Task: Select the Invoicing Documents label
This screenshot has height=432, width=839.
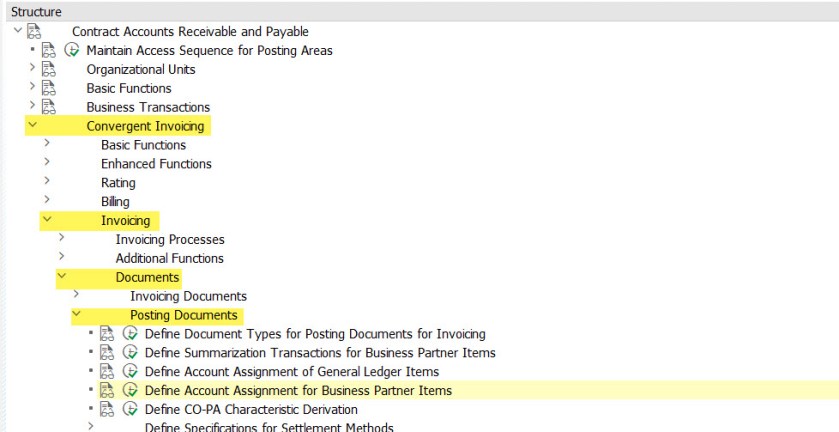Action: click(188, 296)
